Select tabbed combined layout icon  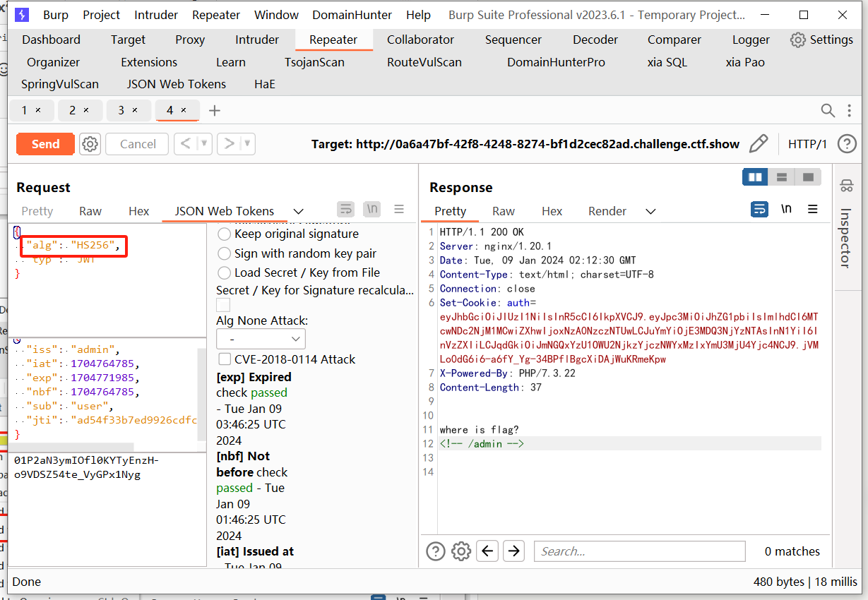[808, 176]
